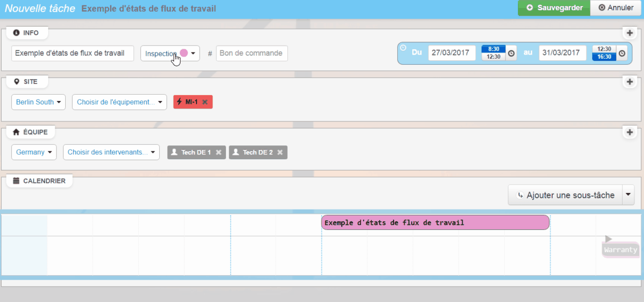Click the pink task bar in the calendar
Screen dimensions: 644x302
435,222
